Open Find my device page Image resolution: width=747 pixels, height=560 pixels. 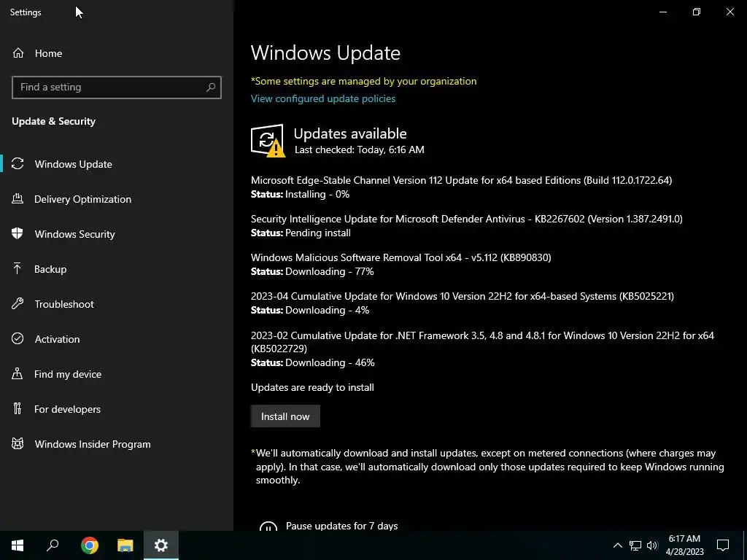(x=117, y=374)
